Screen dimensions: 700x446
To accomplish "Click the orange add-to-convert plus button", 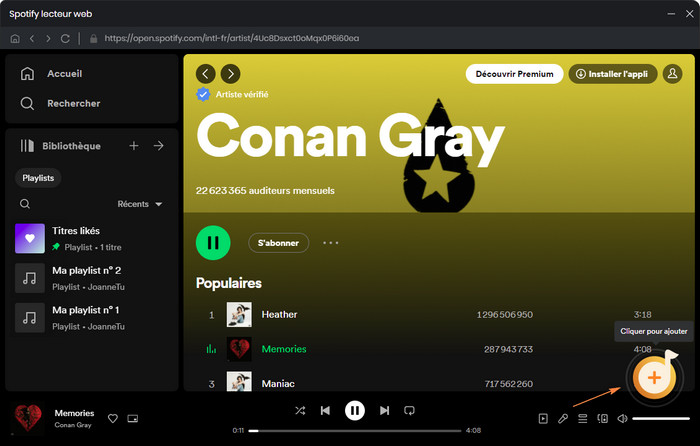I will click(653, 377).
